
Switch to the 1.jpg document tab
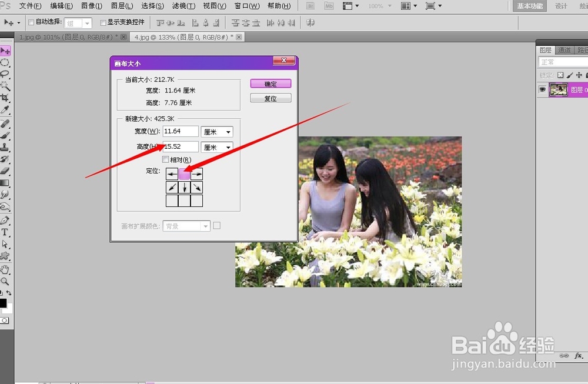(x=71, y=37)
